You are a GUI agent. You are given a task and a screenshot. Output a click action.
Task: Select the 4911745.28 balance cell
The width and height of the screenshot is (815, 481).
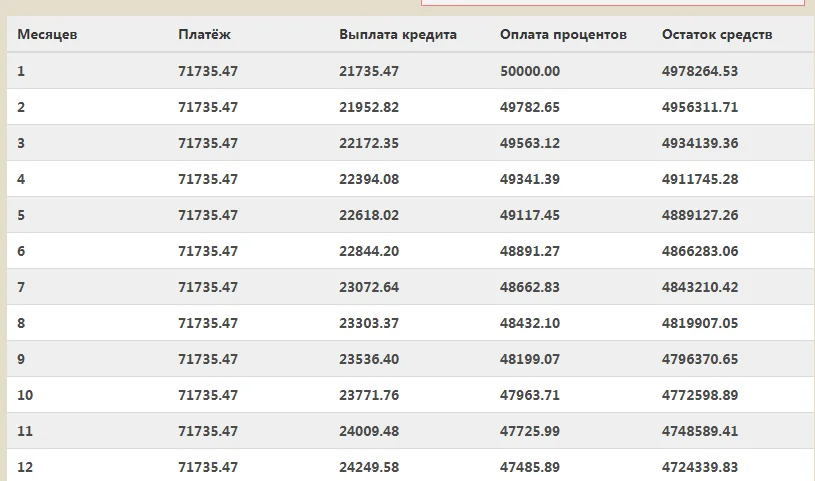coord(700,179)
